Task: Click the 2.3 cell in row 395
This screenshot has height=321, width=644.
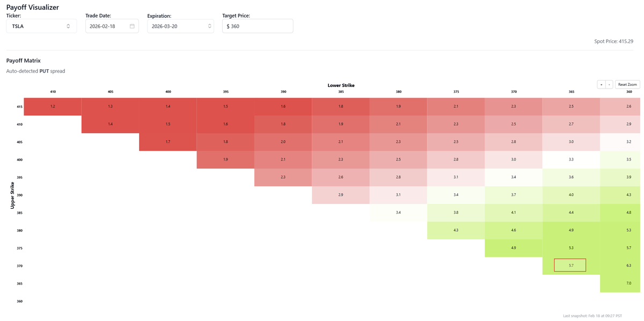Action: (283, 178)
